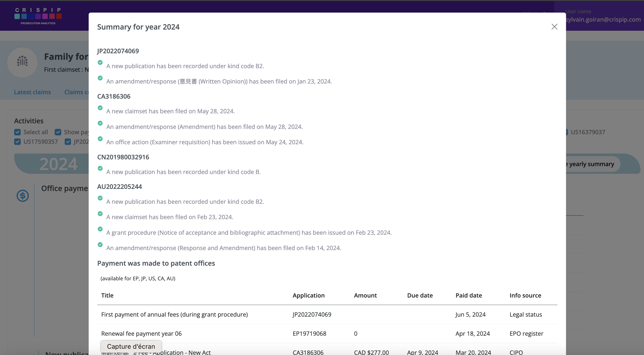Toggle the JP202... checkbox in Activities
The height and width of the screenshot is (355, 644).
(x=68, y=142)
